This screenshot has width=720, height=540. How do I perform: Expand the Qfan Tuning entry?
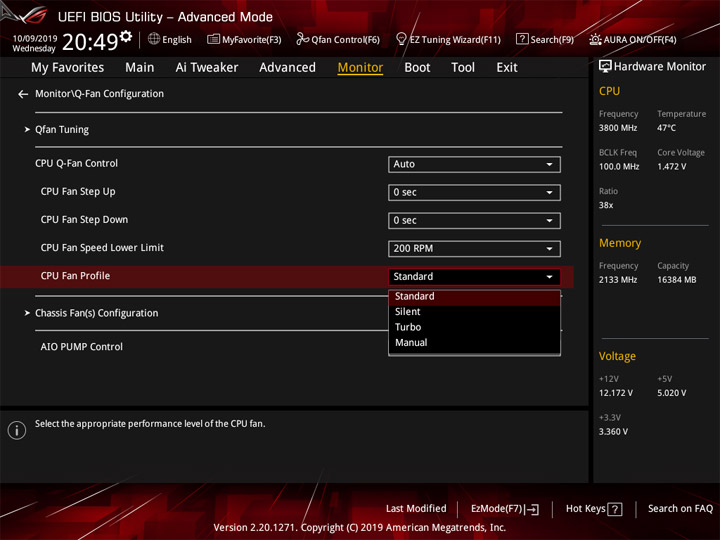click(x=62, y=129)
